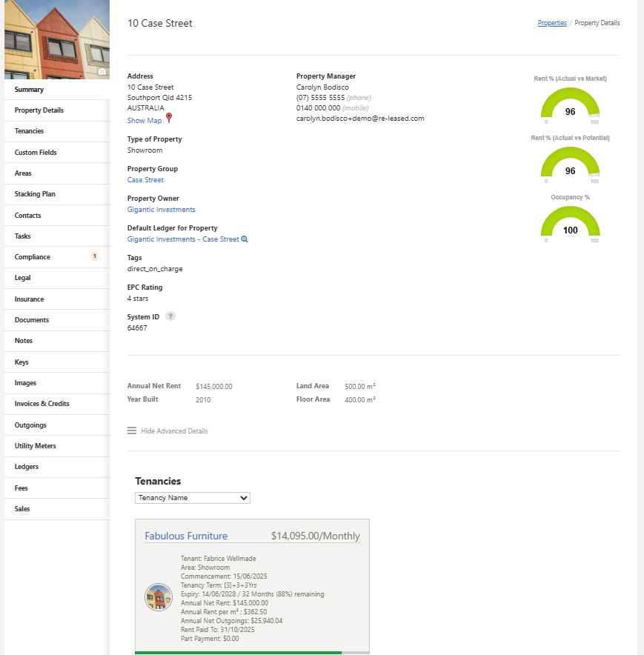Click the Fabulous Furniture tenancy avatar image
The image size is (644, 655).
tap(159, 597)
